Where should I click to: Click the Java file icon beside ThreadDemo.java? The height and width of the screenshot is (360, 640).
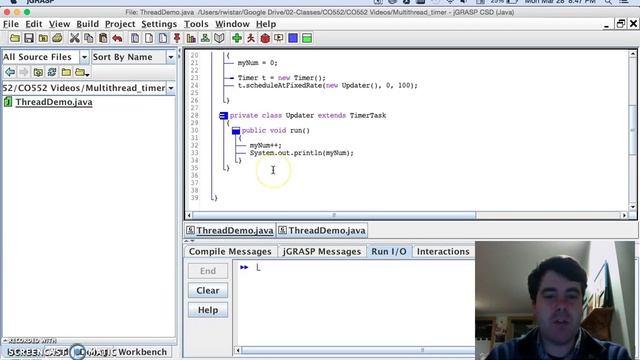pyautogui.click(x=8, y=102)
